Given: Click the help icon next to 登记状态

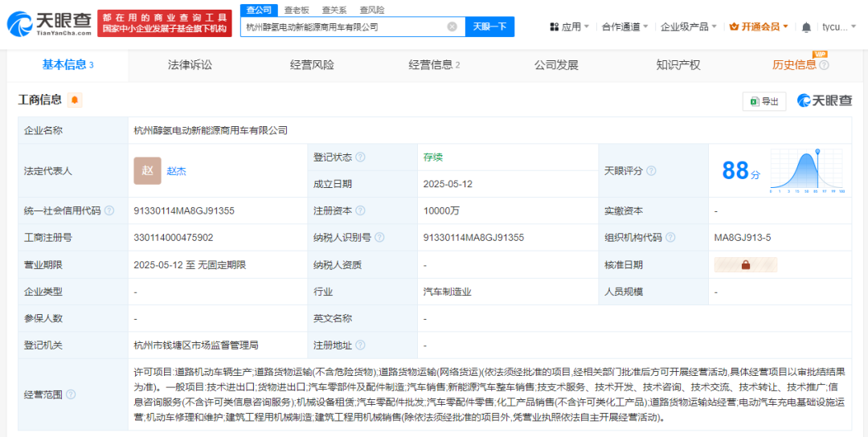Looking at the screenshot, I should pyautogui.click(x=360, y=157).
